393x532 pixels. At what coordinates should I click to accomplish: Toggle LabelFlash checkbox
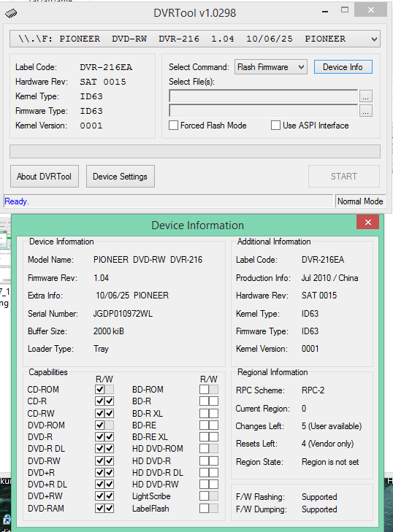(204, 508)
